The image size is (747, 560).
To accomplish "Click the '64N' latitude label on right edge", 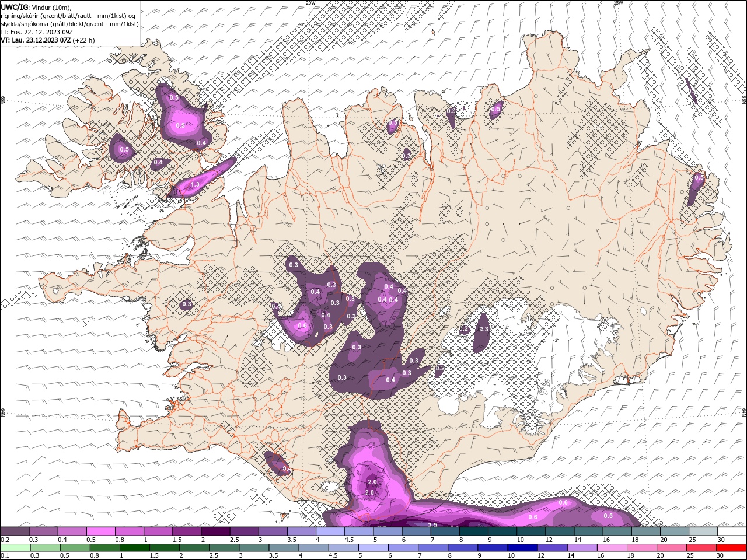I will coord(744,412).
